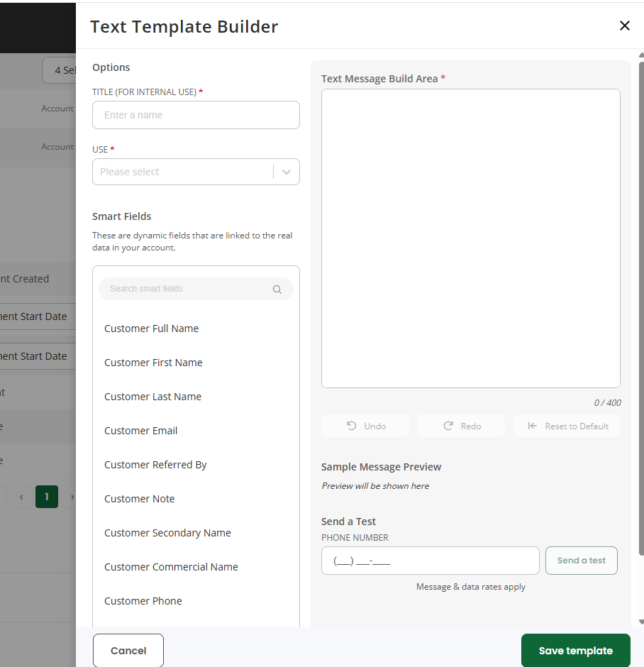Viewport: 644px width, 667px height.
Task: Click the dialog's vertical scrollbar thumb
Action: pyautogui.click(x=641, y=308)
